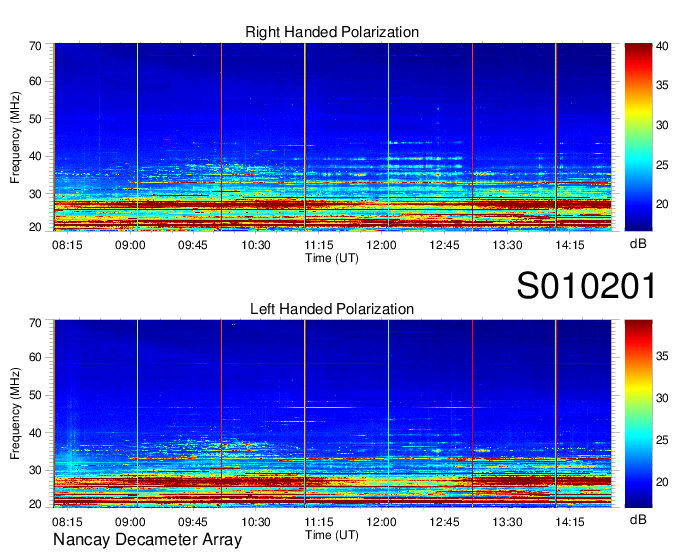Click 11:15 time tick on Left Handed plot
The image size is (680, 552).
[318, 522]
